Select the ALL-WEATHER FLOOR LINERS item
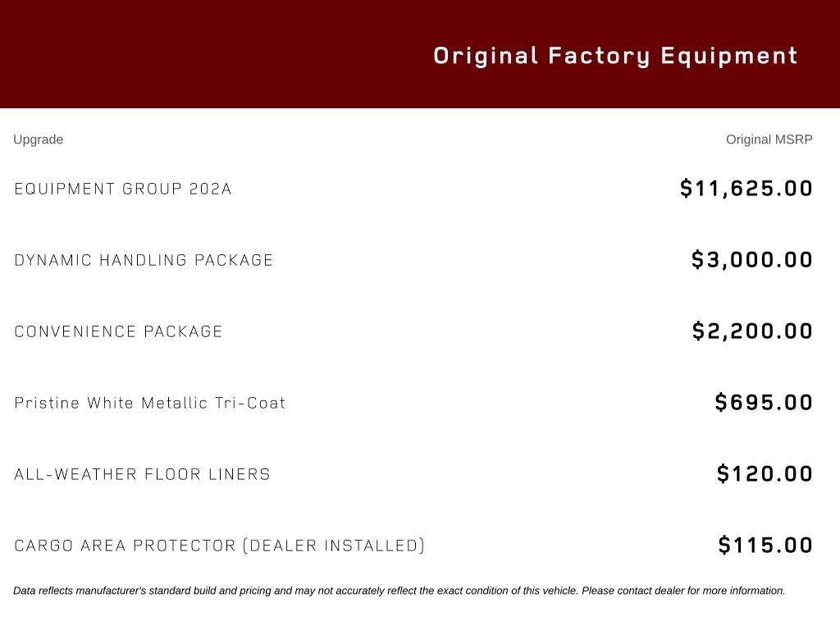 pos(142,474)
